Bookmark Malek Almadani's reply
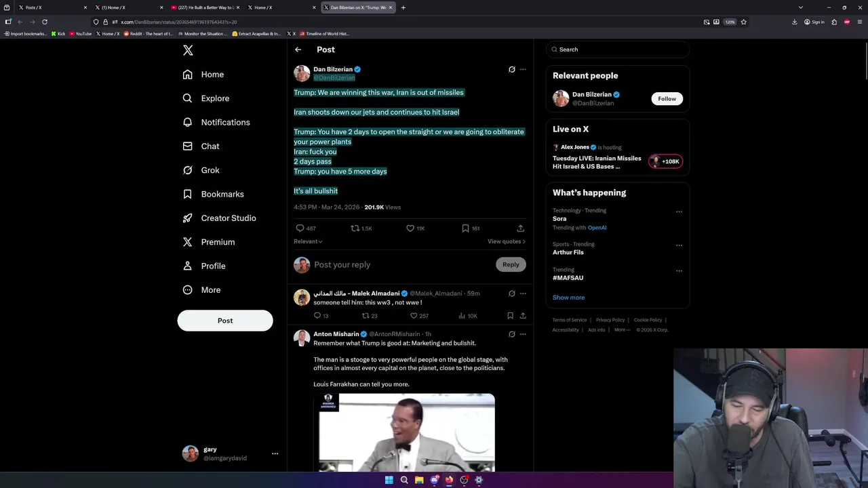 tap(510, 316)
